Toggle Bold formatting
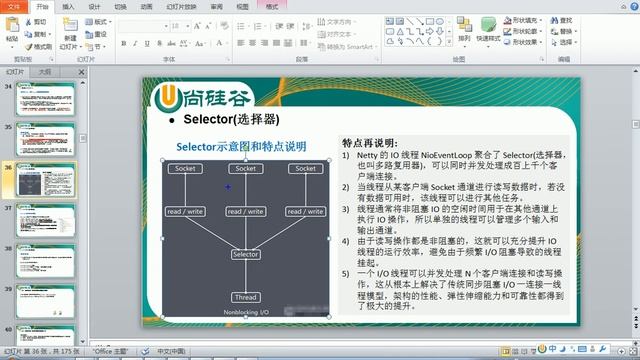The height and width of the screenshot is (360, 640). (x=124, y=43)
